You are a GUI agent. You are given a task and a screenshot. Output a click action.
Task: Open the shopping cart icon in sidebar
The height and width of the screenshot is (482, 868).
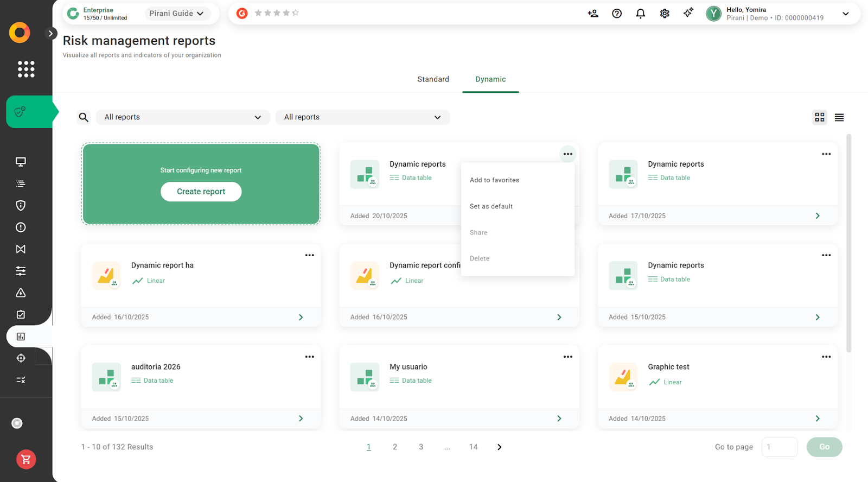pos(25,460)
